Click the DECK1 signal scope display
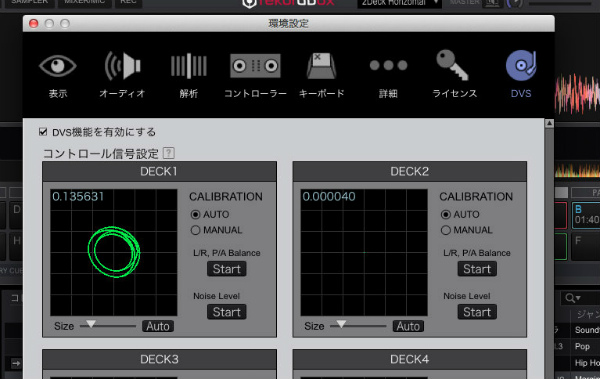The width and height of the screenshot is (600, 379). click(x=114, y=252)
